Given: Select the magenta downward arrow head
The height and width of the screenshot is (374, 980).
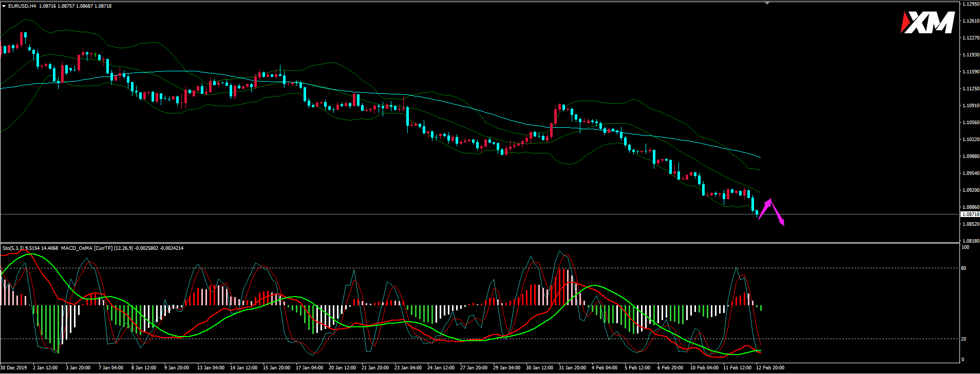Looking at the screenshot, I should [x=781, y=222].
